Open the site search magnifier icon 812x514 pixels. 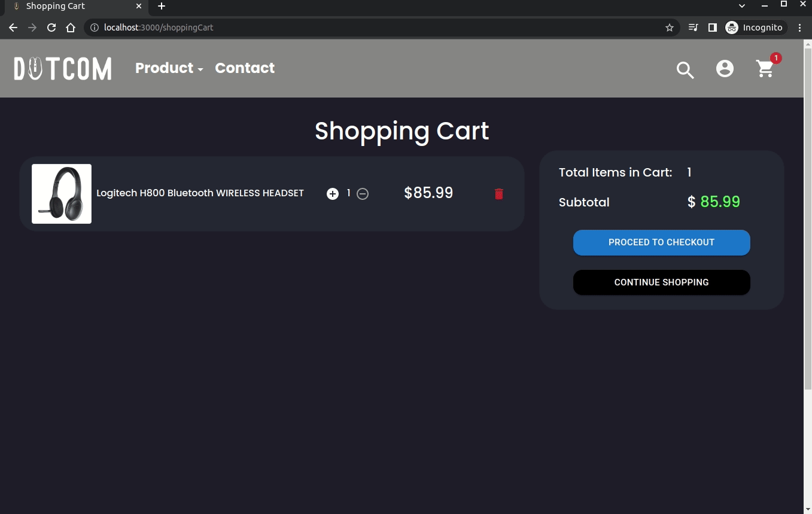point(685,69)
